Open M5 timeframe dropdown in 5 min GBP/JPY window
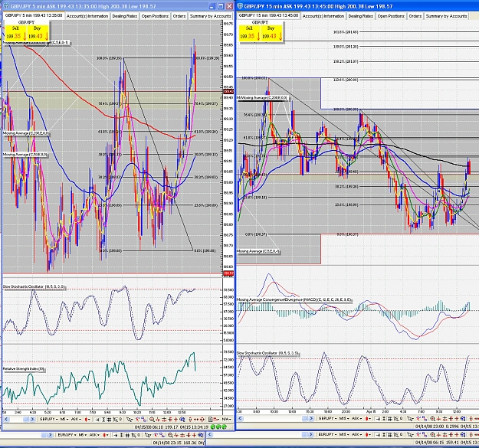 (x=64, y=420)
